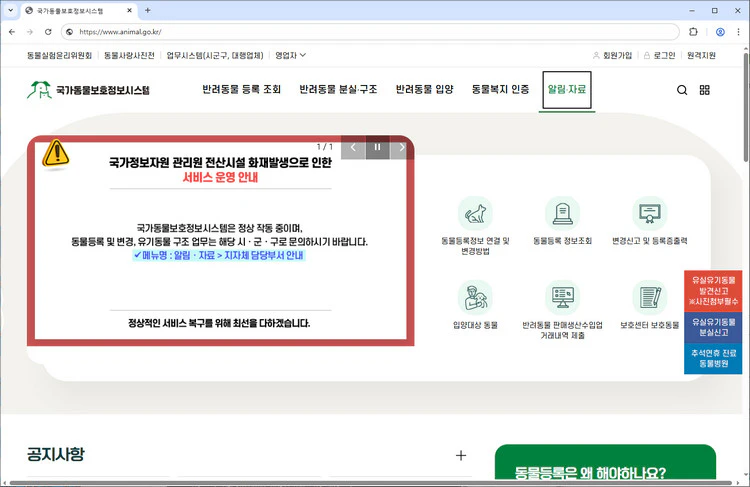Click the 추석연휴 진료 동물병원 button
The image size is (750, 487).
click(x=713, y=358)
